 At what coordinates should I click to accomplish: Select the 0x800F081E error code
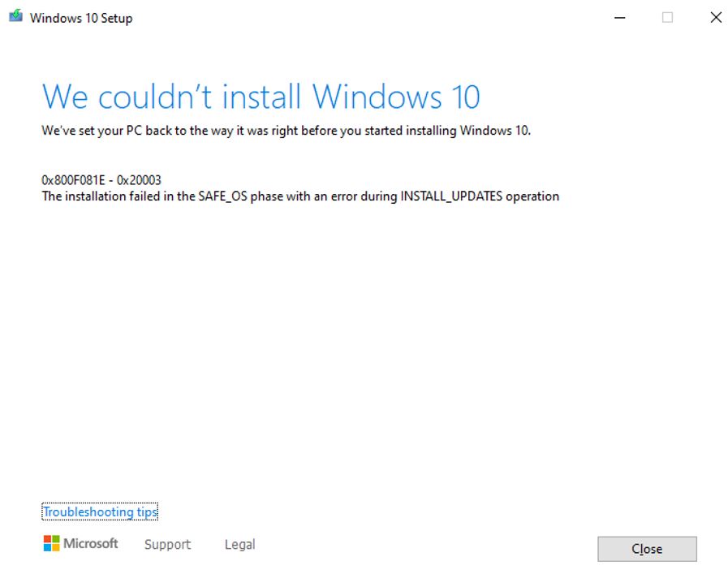point(73,180)
